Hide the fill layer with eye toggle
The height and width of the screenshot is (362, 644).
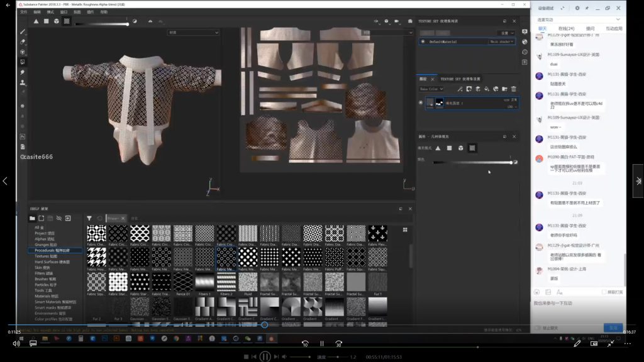click(x=421, y=102)
